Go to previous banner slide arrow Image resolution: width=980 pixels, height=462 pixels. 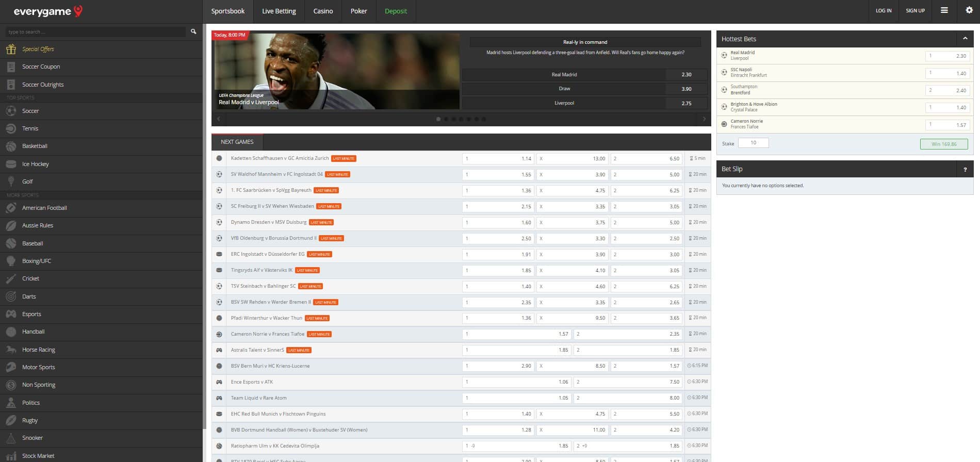pos(219,119)
